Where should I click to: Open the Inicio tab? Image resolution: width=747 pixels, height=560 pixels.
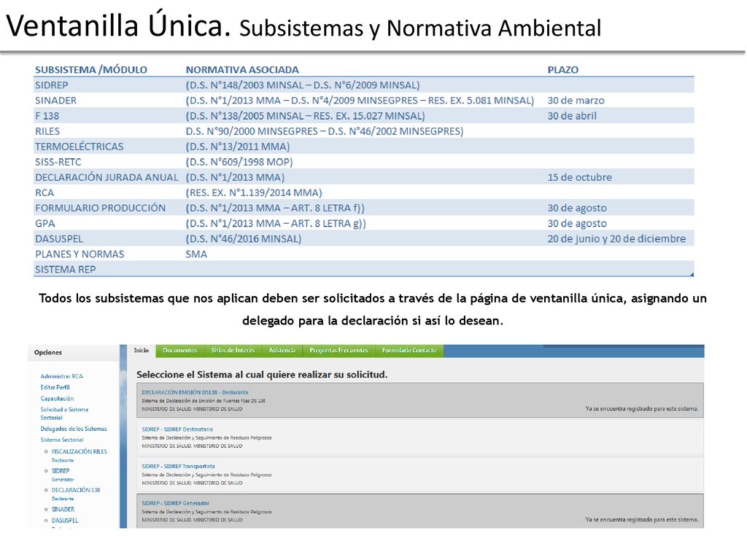click(x=142, y=351)
